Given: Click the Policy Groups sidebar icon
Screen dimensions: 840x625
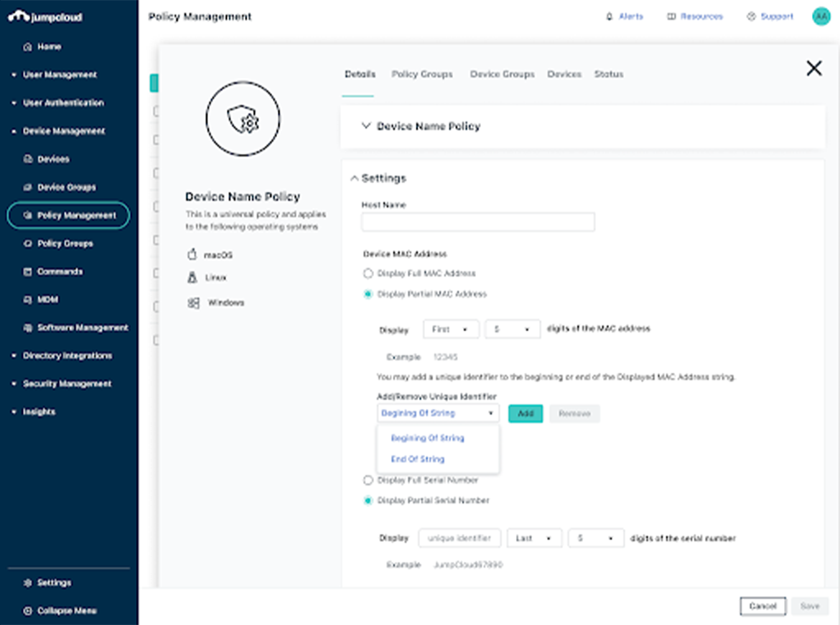Looking at the screenshot, I should click(28, 244).
